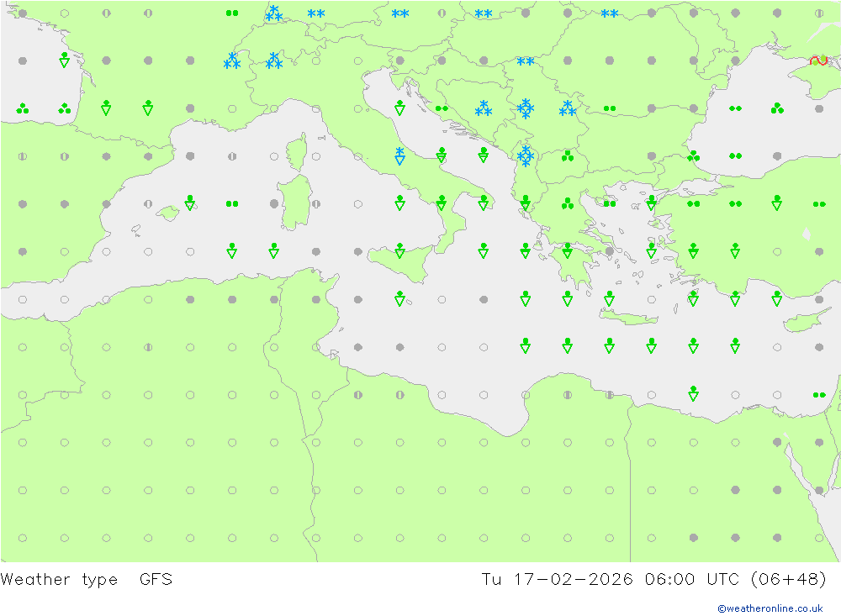Select the double snowflake symbol over Hungary
Viewport: 841px width, 616px height.
[526, 61]
